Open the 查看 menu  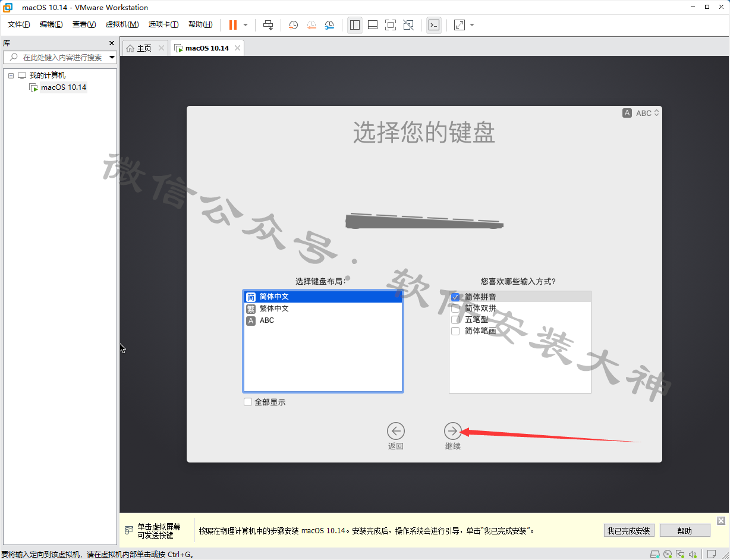coord(84,24)
